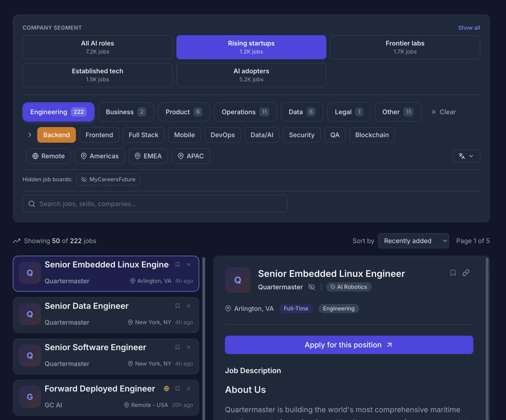
Task: Click Quartermaster logo in detail panel
Action: tap(238, 280)
